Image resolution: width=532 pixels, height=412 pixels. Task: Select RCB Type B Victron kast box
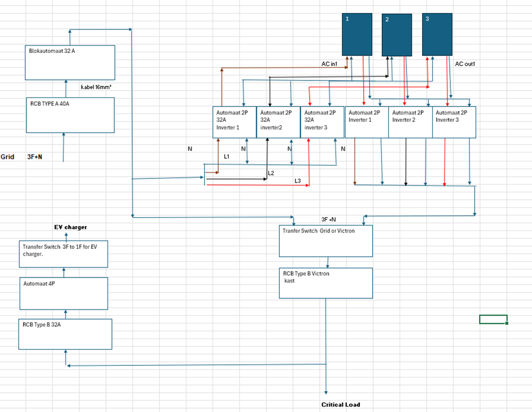326,283
